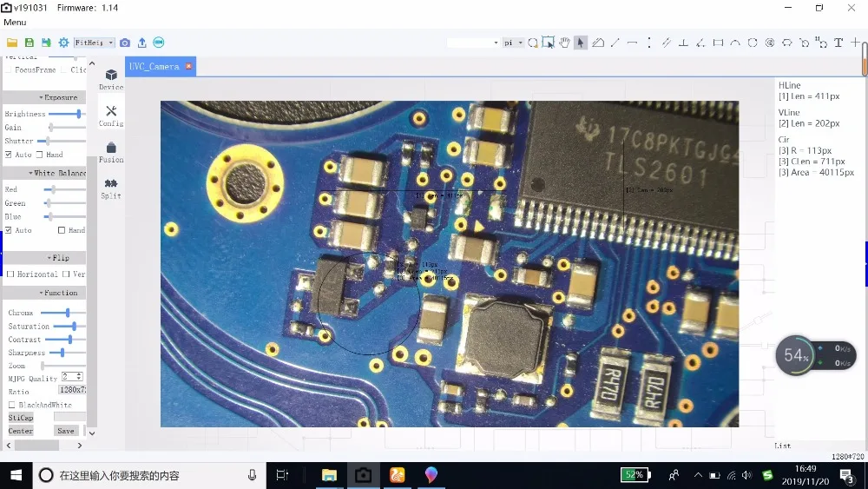The image size is (868, 489).
Task: Select the text annotation T tool
Action: point(838,43)
